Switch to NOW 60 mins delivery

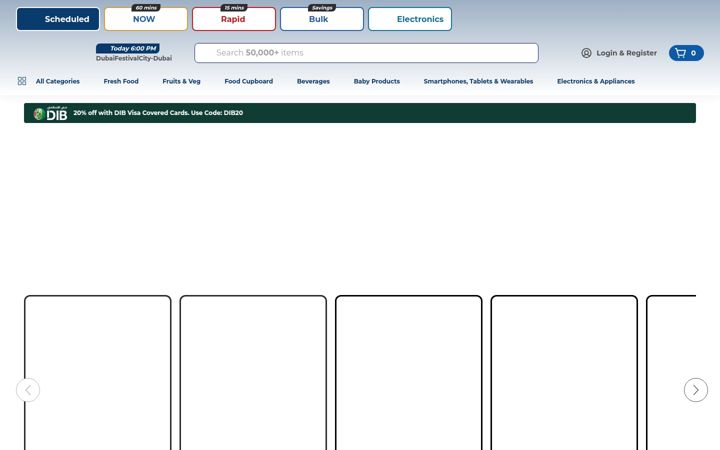pos(146,19)
